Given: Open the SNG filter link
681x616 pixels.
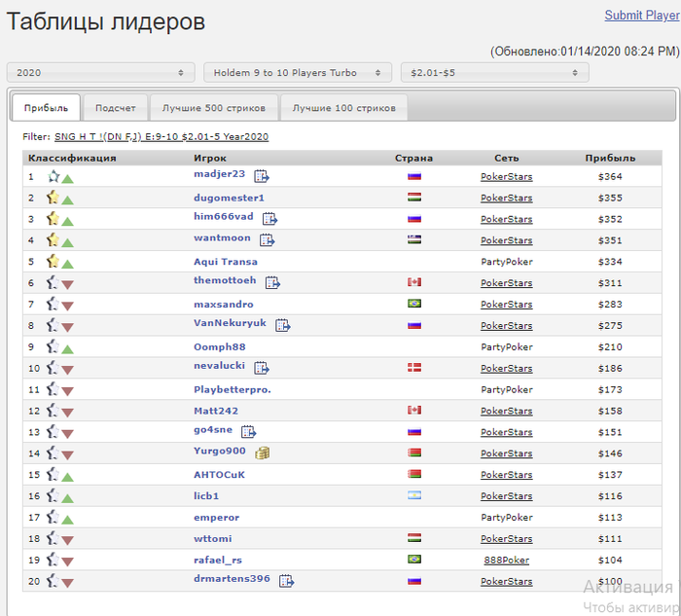Looking at the screenshot, I should click(x=161, y=137).
